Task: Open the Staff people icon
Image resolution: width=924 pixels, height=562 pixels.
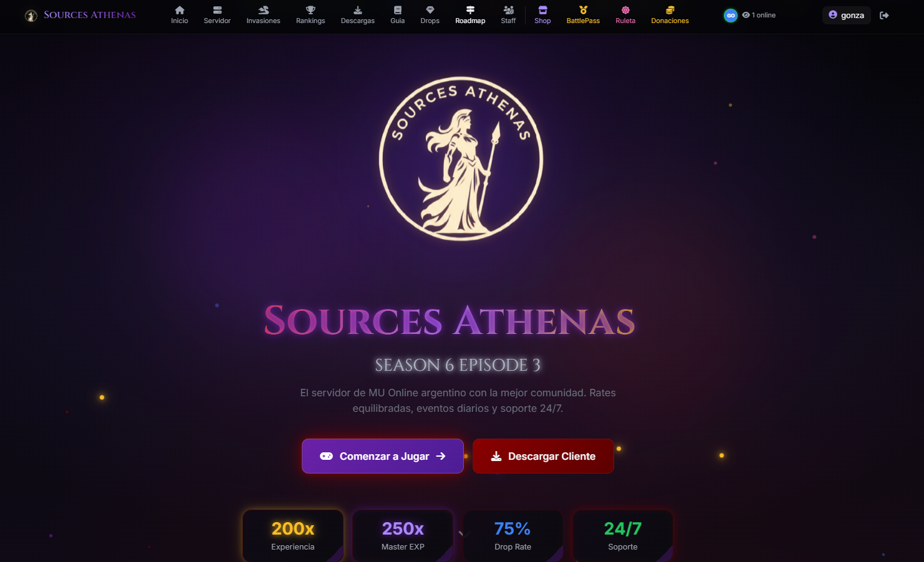Action: tap(509, 10)
